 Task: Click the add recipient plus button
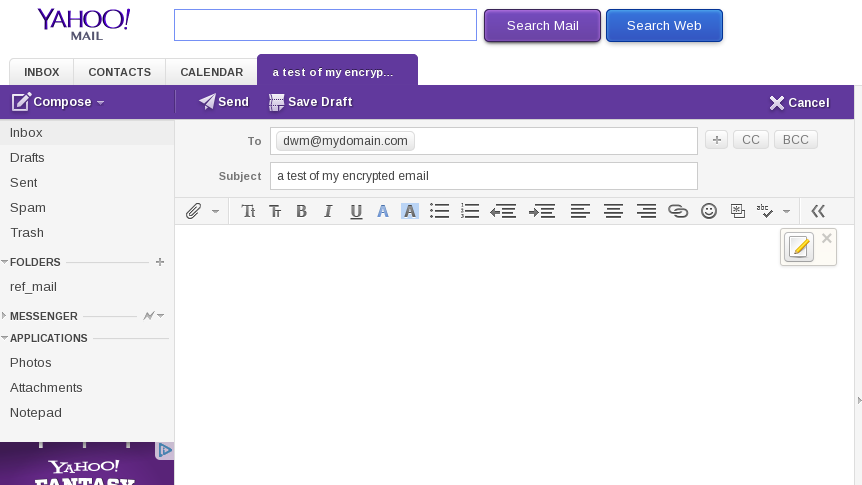point(716,140)
